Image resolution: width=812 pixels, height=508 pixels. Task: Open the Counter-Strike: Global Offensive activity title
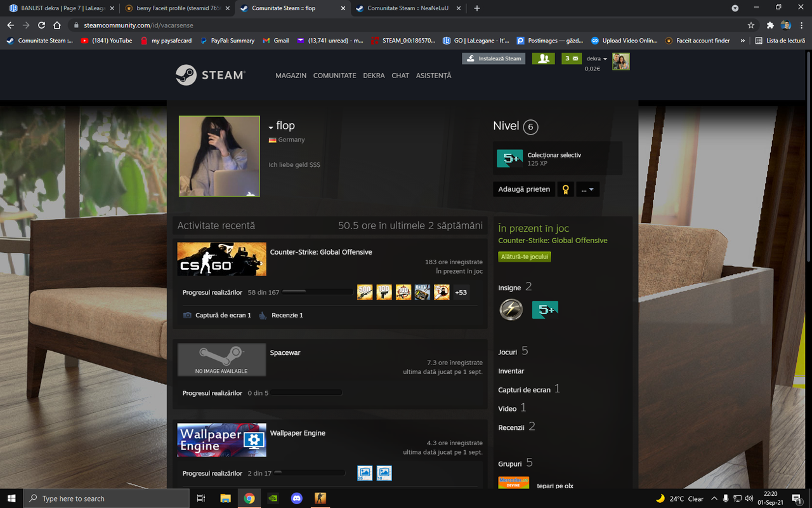coord(321,252)
